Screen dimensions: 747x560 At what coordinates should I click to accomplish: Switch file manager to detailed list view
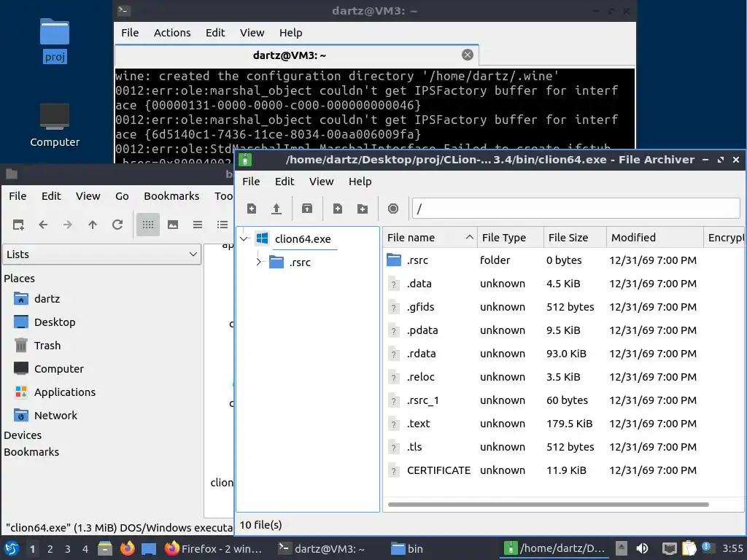point(222,225)
